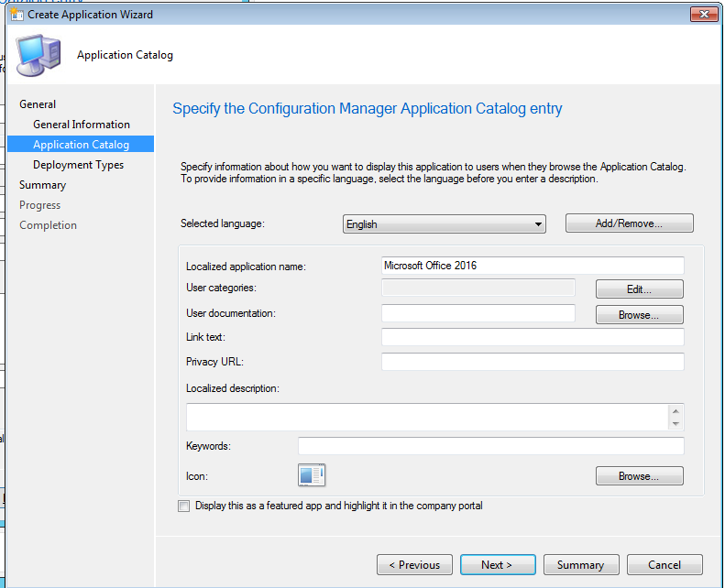Click the application icon preview thumbnail

tap(312, 474)
